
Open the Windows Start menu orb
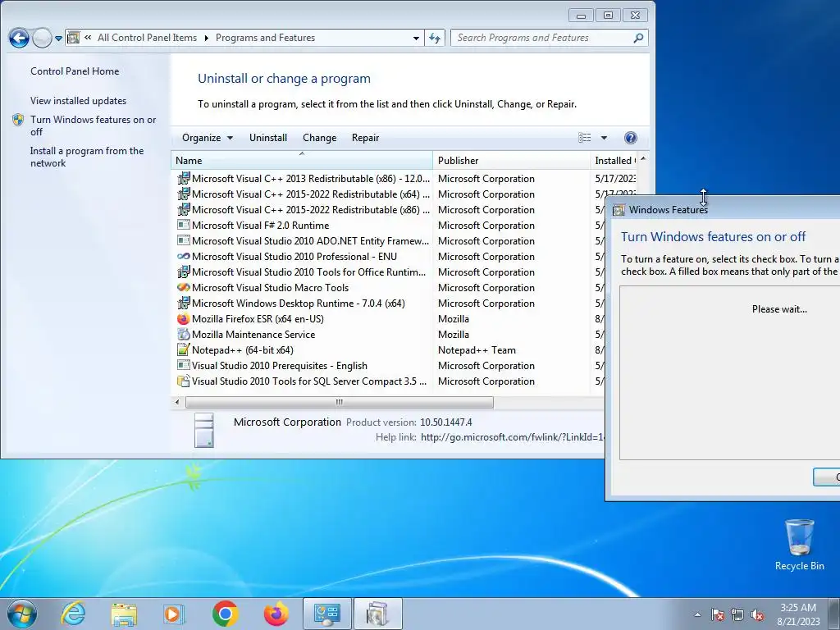tap(22, 614)
